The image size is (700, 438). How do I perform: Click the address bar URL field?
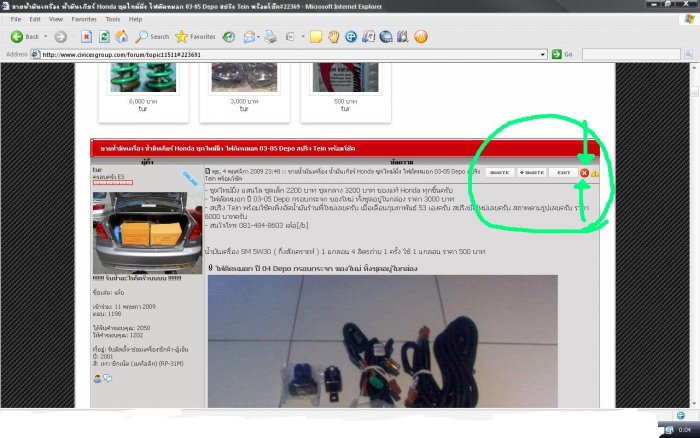click(289, 54)
